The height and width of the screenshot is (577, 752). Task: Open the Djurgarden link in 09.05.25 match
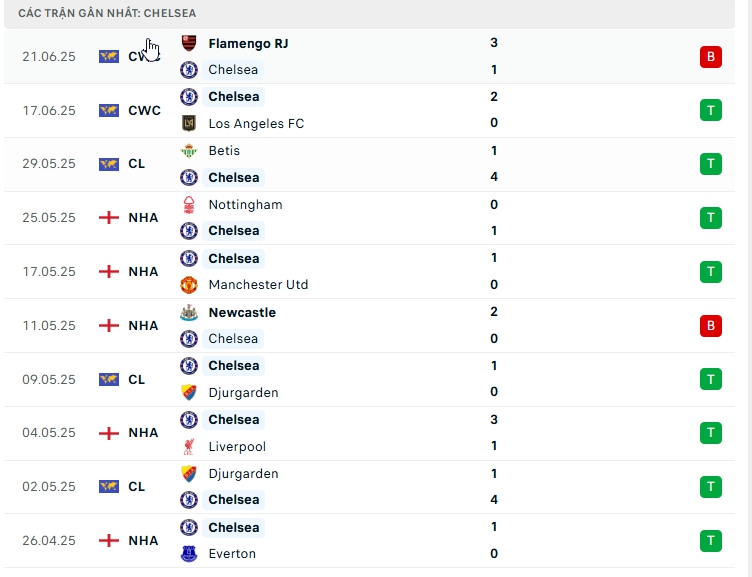(243, 393)
